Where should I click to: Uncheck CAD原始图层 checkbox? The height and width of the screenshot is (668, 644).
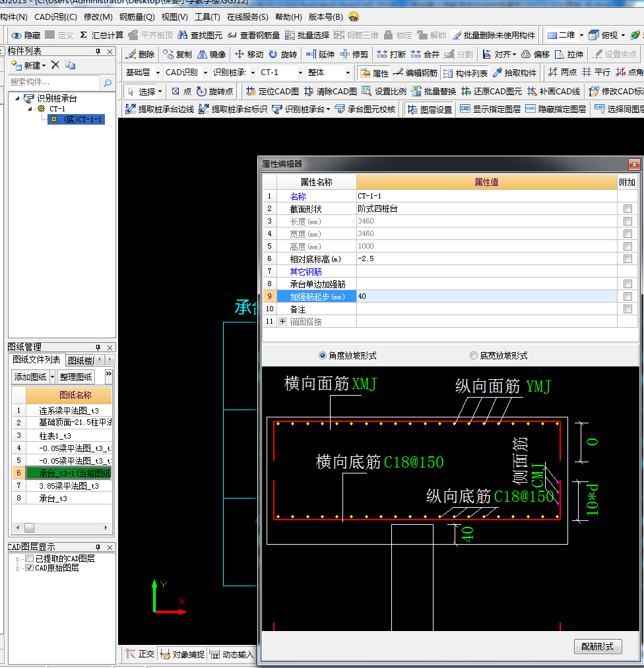(30, 568)
